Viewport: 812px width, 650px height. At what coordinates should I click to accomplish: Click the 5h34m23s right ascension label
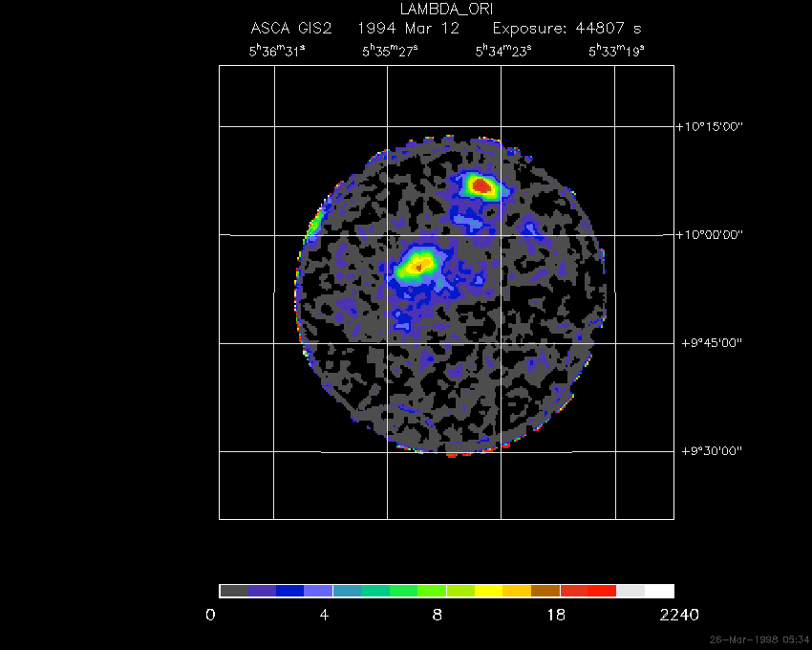pyautogui.click(x=503, y=51)
